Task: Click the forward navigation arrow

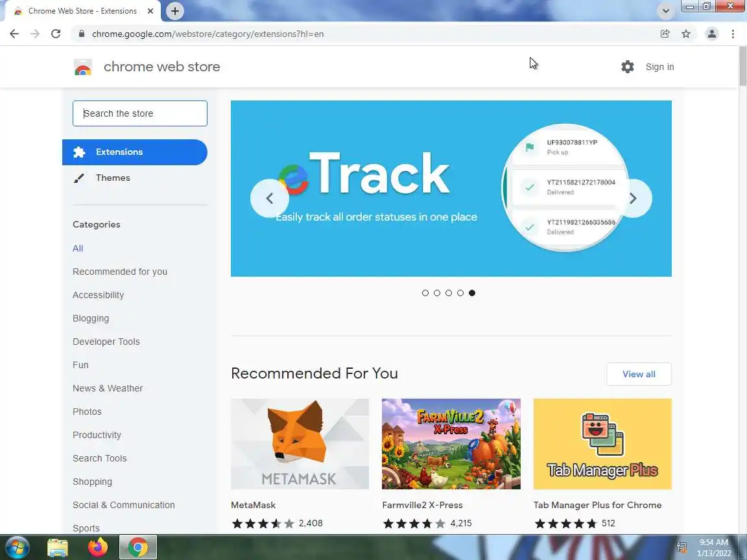Action: 35,34
